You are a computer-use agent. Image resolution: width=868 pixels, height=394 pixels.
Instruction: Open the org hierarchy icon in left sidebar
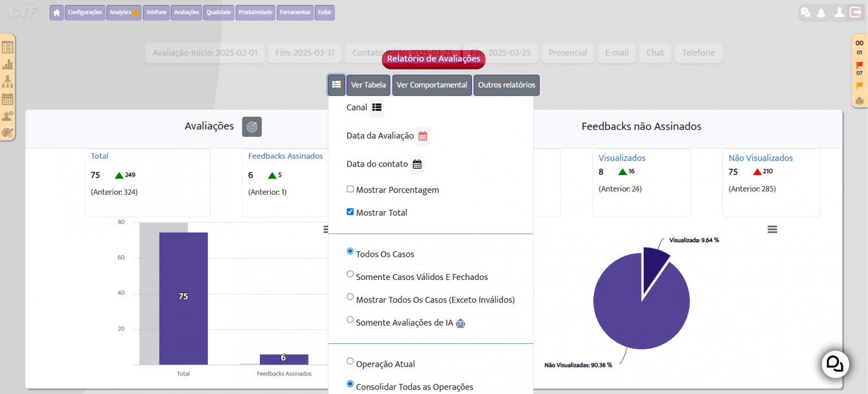[7, 82]
